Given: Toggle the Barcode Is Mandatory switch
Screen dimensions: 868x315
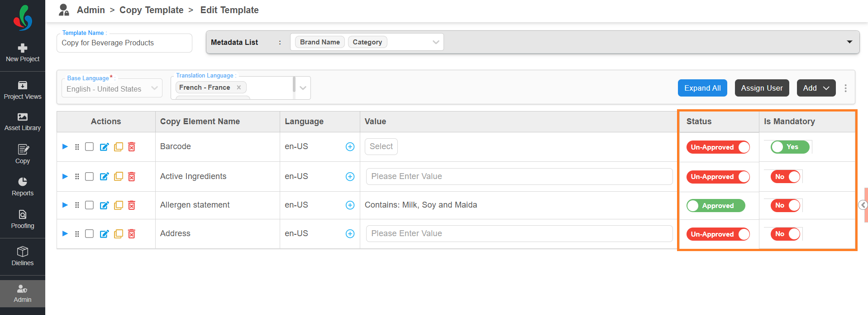Looking at the screenshot, I should point(790,147).
